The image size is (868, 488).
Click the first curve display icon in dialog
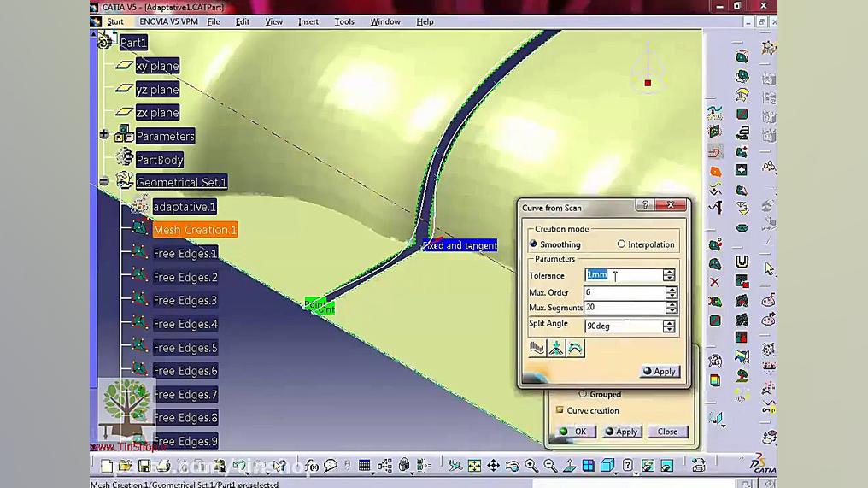point(537,349)
